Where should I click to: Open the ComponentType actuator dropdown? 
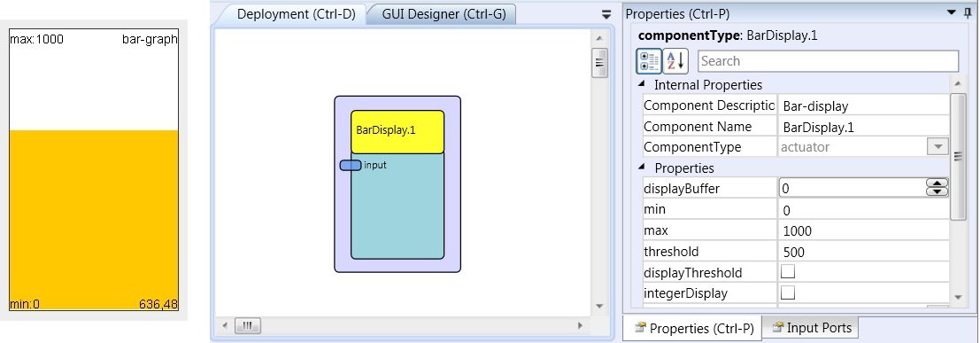click(937, 146)
